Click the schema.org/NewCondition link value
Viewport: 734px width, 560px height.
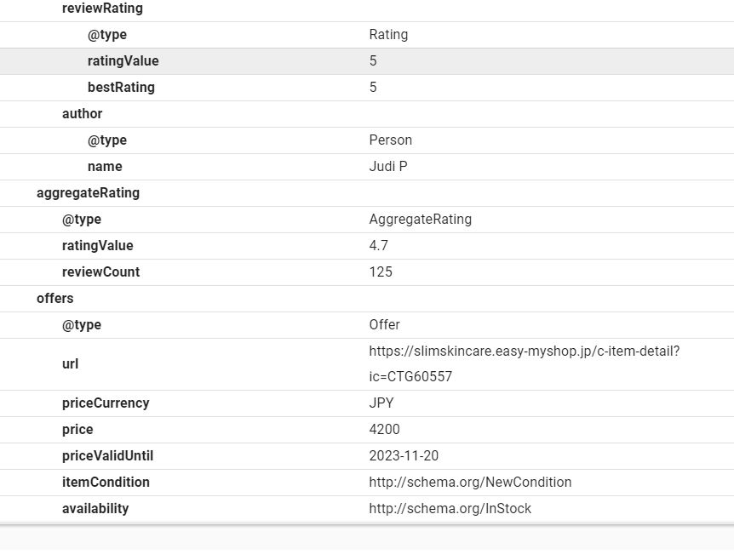coord(470,483)
